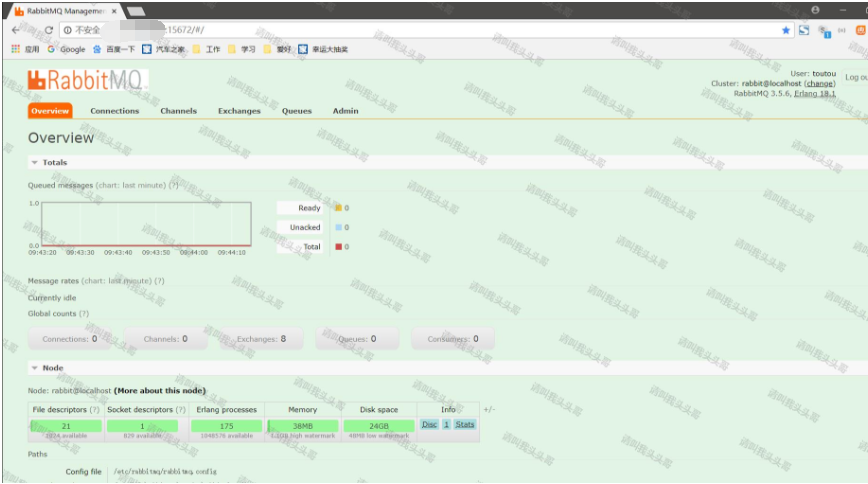Viewport: 868px width, 484px height.
Task: Switch to the Overview tab
Action: 50,111
